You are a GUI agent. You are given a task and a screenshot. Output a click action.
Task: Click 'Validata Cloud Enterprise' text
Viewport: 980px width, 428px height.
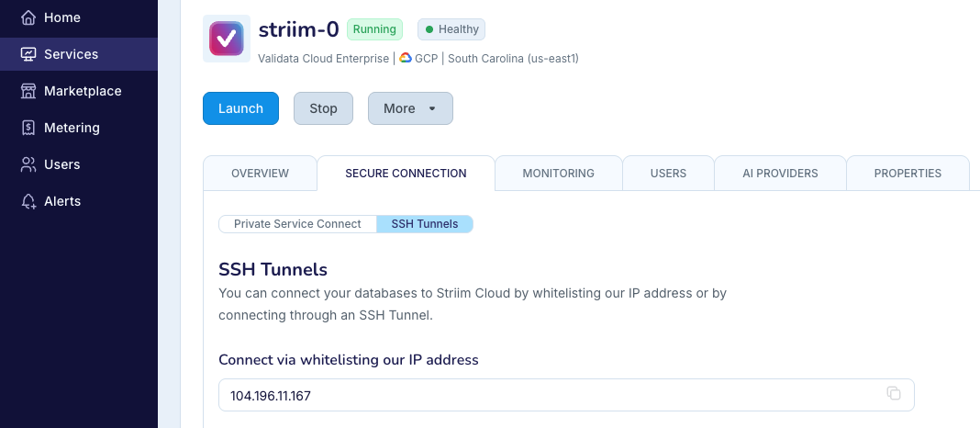click(x=323, y=58)
